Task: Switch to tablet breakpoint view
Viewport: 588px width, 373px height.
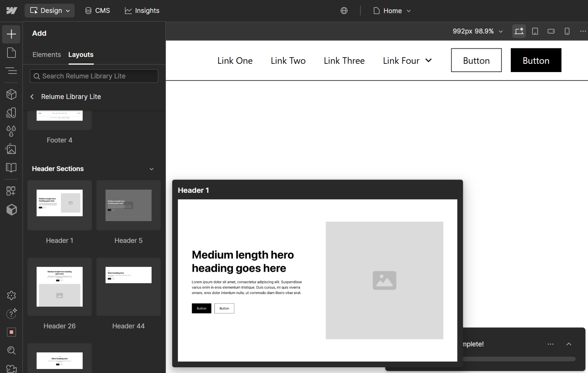Action: click(535, 31)
